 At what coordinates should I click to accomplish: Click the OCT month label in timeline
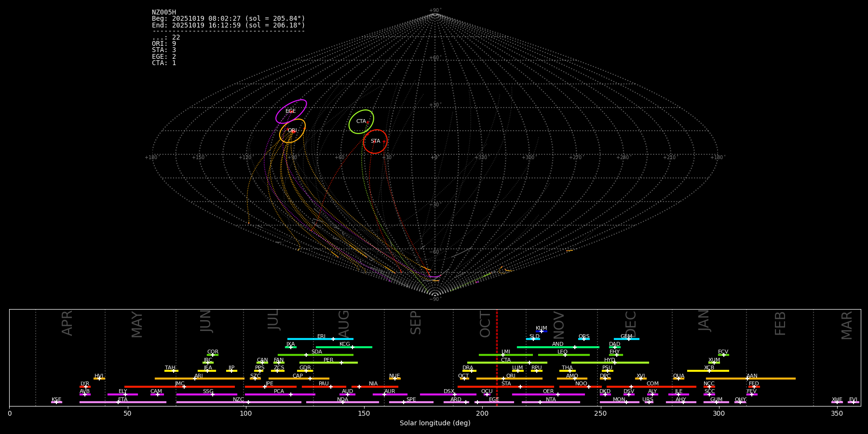(x=485, y=324)
